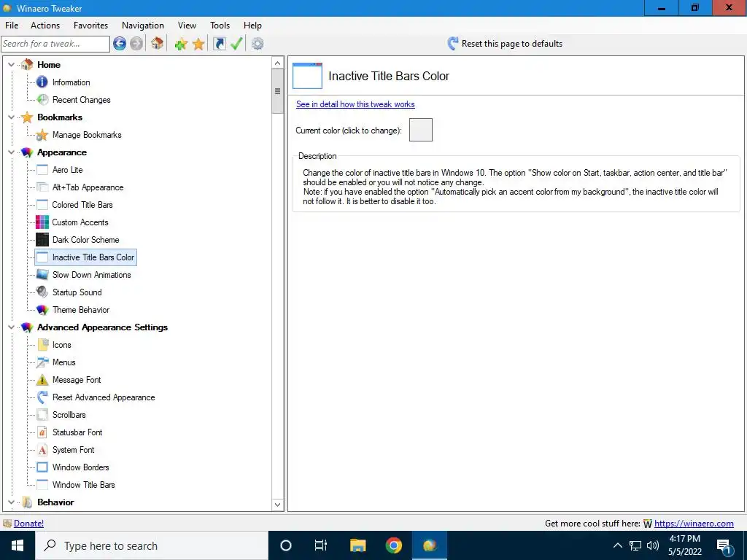Open Google Chrome from the taskbar
Viewport: 747px width, 560px height.
[x=393, y=545]
